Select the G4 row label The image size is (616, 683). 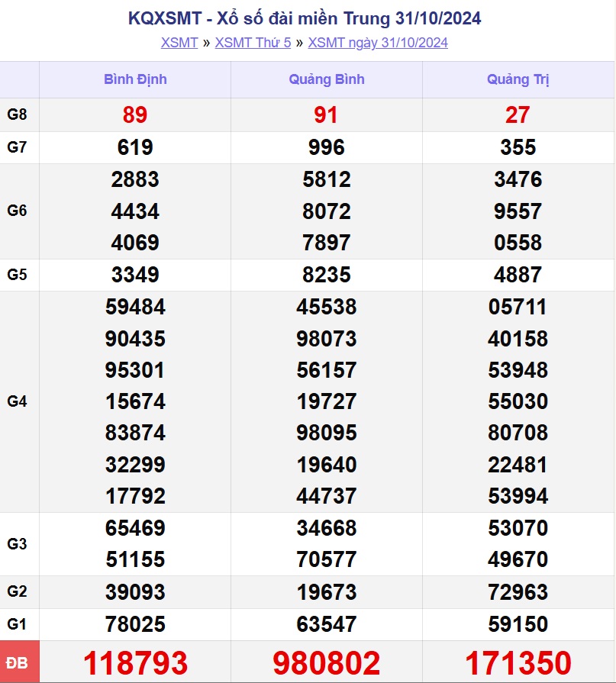coord(18,401)
